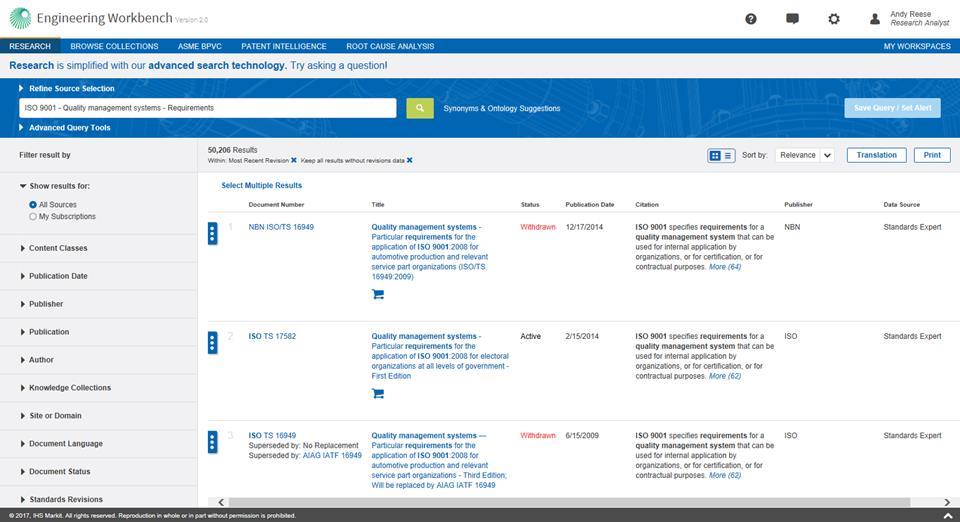The width and height of the screenshot is (960, 522).
Task: Open the Research tab
Action: (x=30, y=46)
